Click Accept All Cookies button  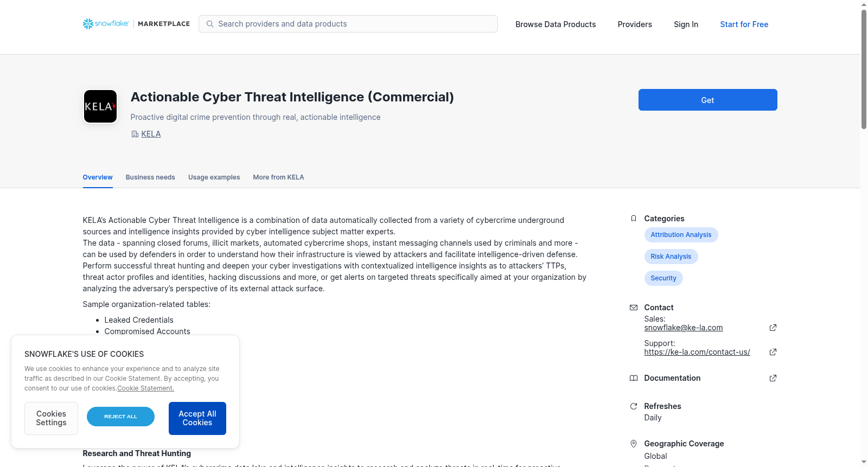[x=197, y=418]
